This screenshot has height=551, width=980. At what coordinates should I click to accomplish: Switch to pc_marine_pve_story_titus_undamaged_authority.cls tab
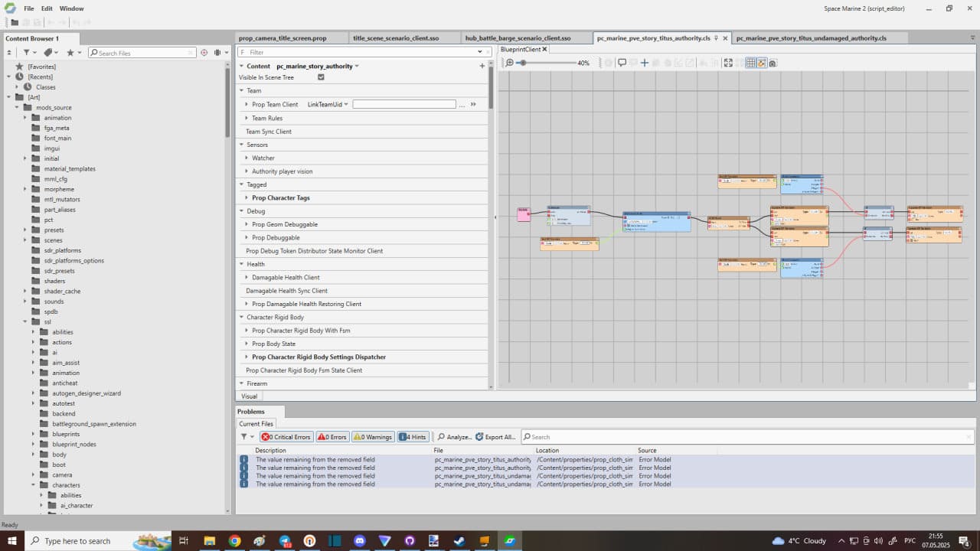tap(811, 37)
